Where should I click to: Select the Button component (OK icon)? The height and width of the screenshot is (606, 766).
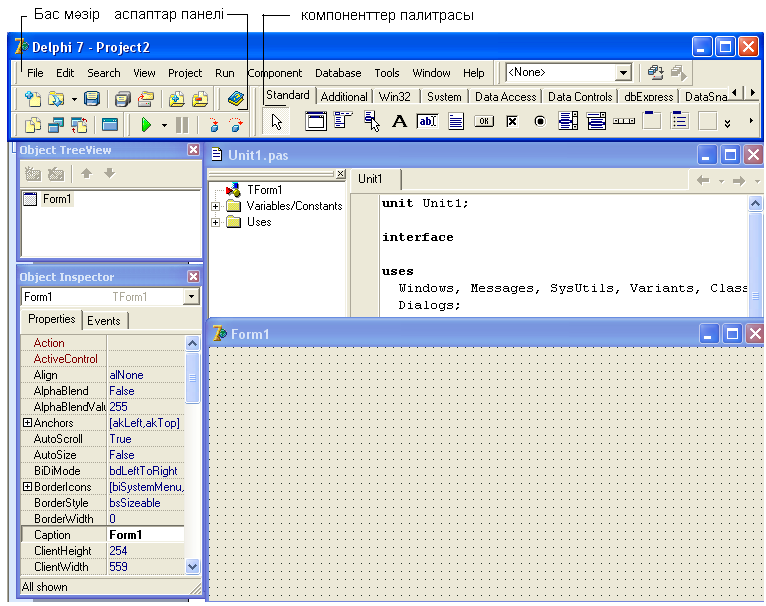[x=484, y=121]
